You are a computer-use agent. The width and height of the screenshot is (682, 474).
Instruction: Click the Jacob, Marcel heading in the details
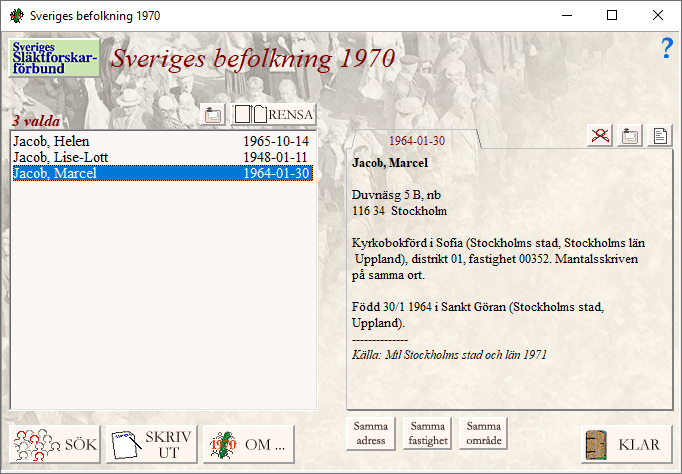tap(390, 163)
